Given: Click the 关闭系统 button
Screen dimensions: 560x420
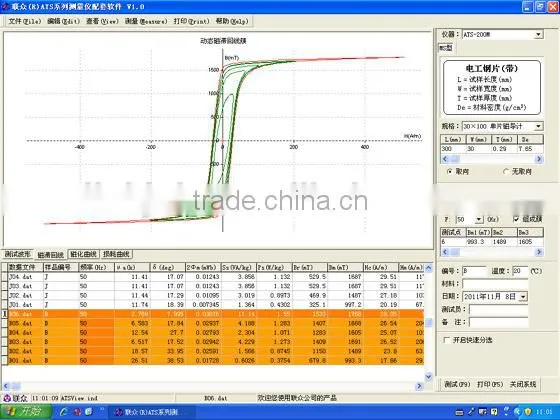Looking at the screenshot, I should [x=523, y=384].
